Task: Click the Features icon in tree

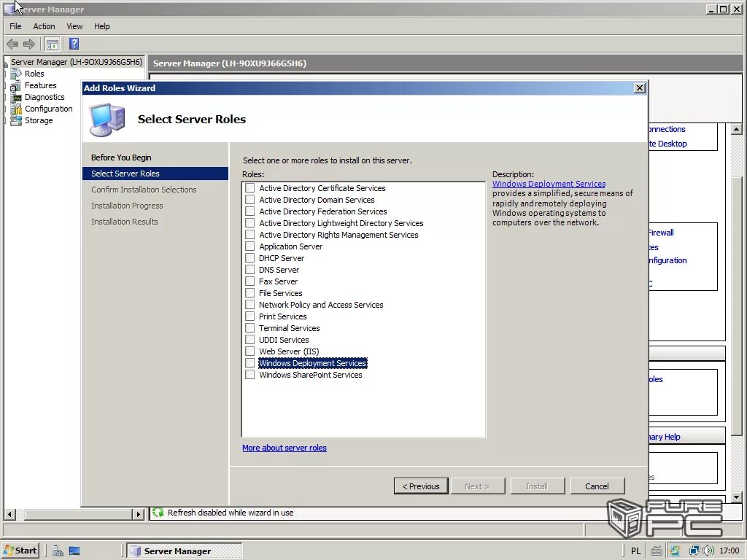Action: (16, 85)
